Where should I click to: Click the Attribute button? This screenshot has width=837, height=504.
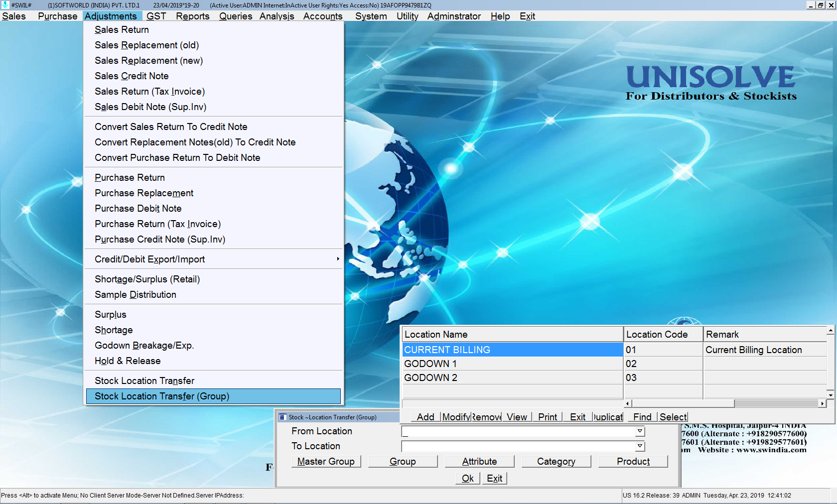(479, 462)
